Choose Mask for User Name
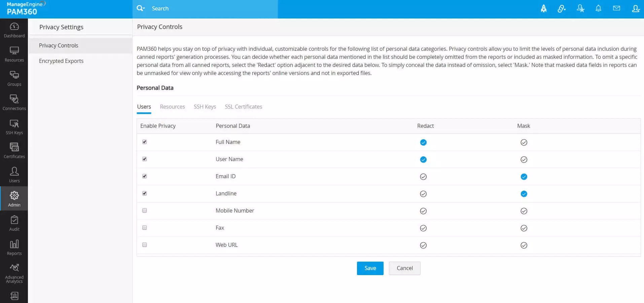The height and width of the screenshot is (303, 644). pyautogui.click(x=524, y=159)
